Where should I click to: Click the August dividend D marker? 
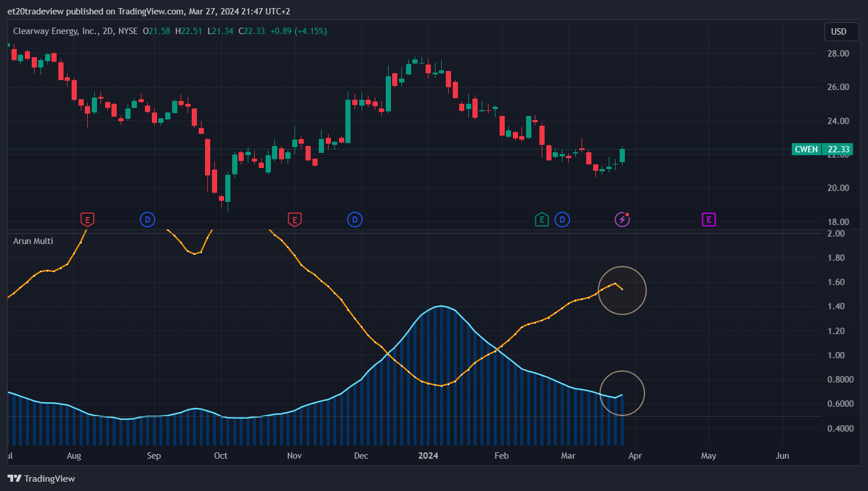click(x=148, y=220)
